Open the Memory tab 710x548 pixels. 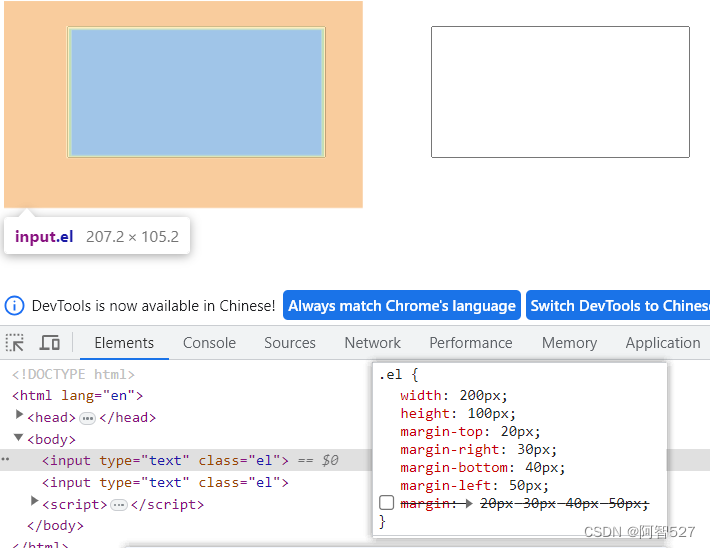pos(569,343)
